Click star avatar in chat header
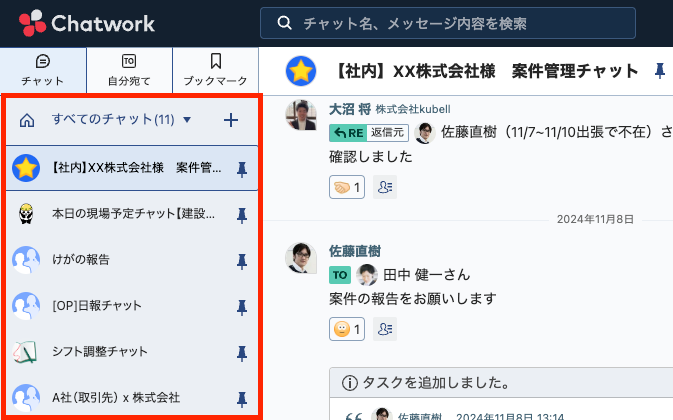The width and height of the screenshot is (673, 420). 301,71
